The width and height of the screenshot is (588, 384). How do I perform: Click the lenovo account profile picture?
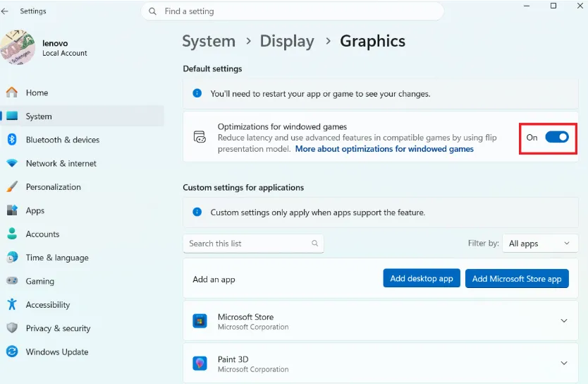[18, 47]
